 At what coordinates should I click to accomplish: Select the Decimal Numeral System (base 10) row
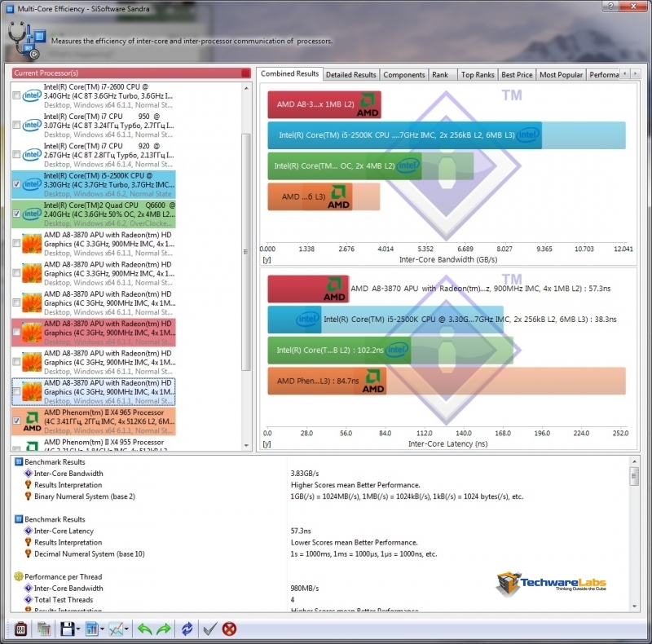click(x=90, y=554)
